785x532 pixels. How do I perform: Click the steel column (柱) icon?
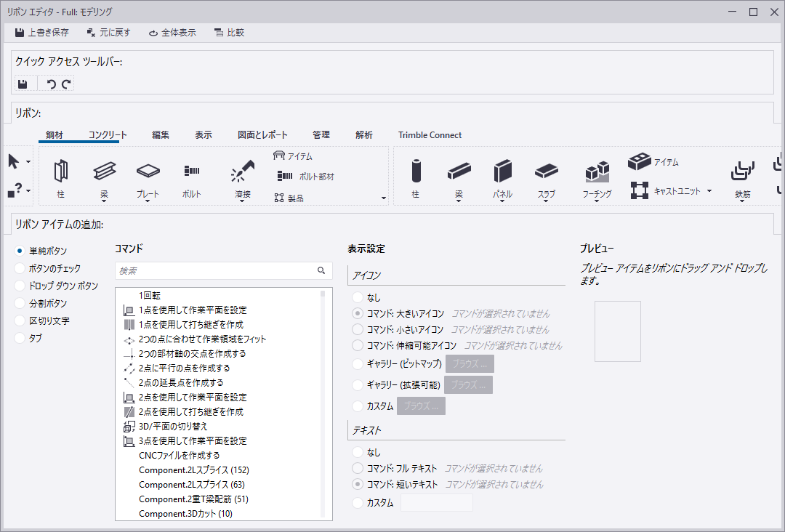(61, 172)
